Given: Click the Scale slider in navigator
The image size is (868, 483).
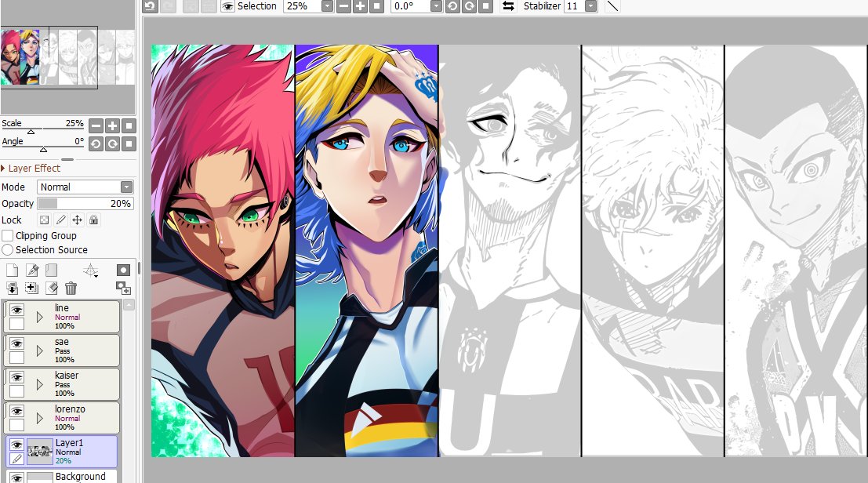Looking at the screenshot, I should [x=42, y=130].
